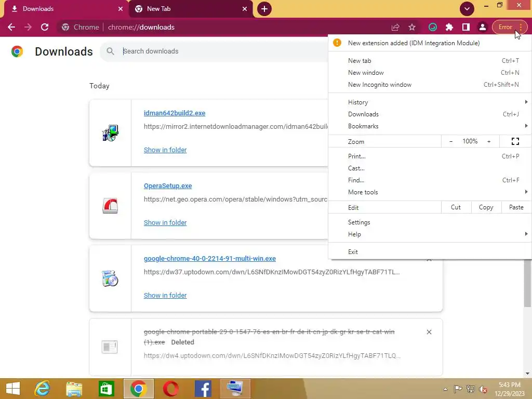
Task: Choose Exit from the menu
Action: 430,252
